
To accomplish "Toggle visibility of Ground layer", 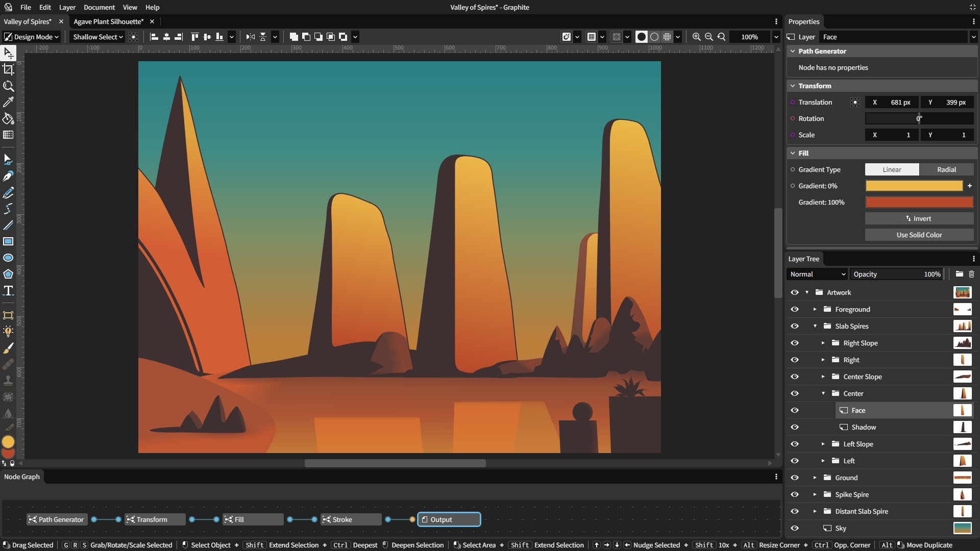I will (795, 477).
